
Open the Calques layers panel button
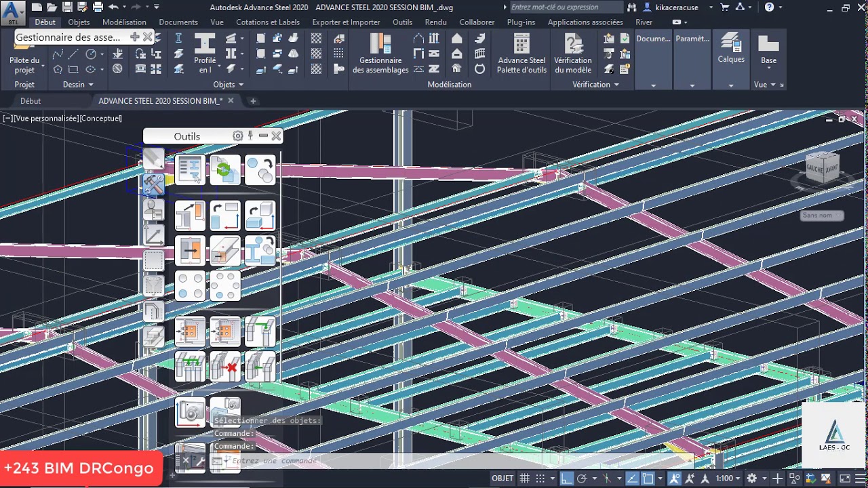pos(731,49)
